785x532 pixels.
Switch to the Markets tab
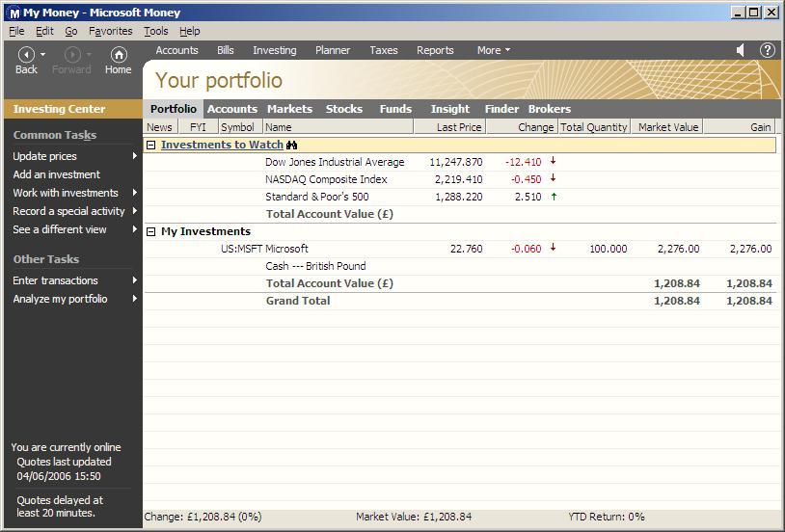click(289, 109)
